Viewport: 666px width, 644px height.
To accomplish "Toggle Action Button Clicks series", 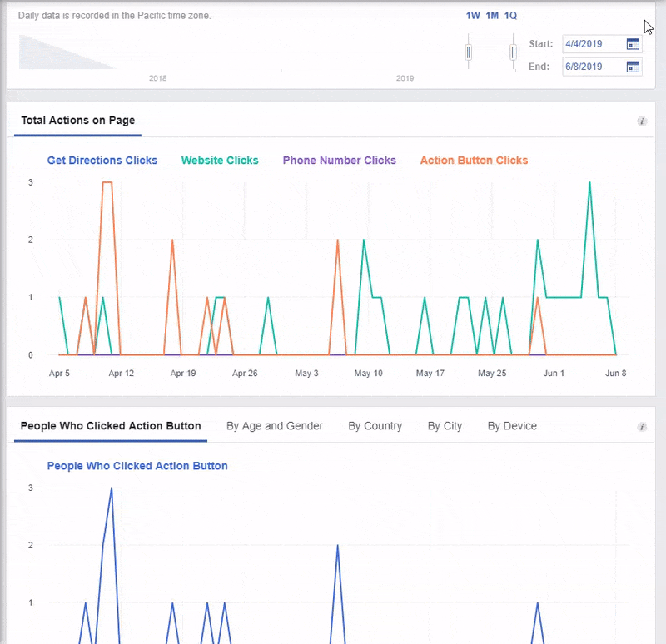I will point(474,161).
